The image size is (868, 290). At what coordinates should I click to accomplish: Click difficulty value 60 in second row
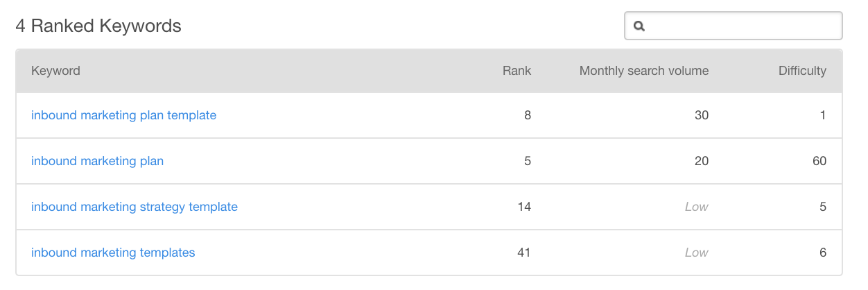pos(819,161)
